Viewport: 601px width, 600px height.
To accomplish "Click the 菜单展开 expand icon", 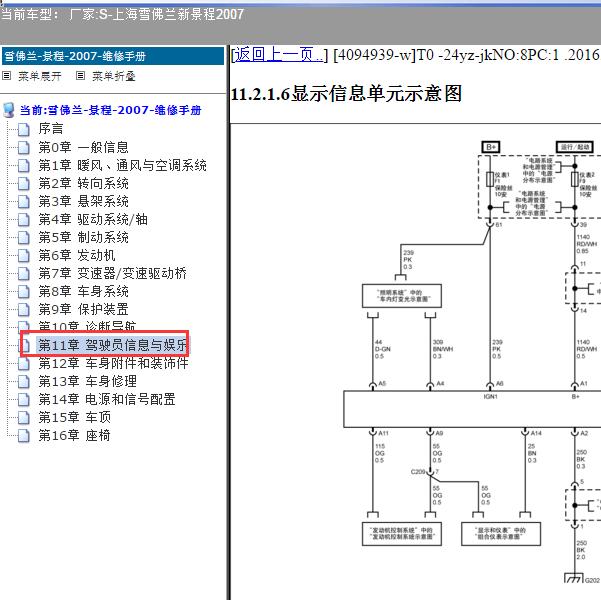I will click(6, 76).
